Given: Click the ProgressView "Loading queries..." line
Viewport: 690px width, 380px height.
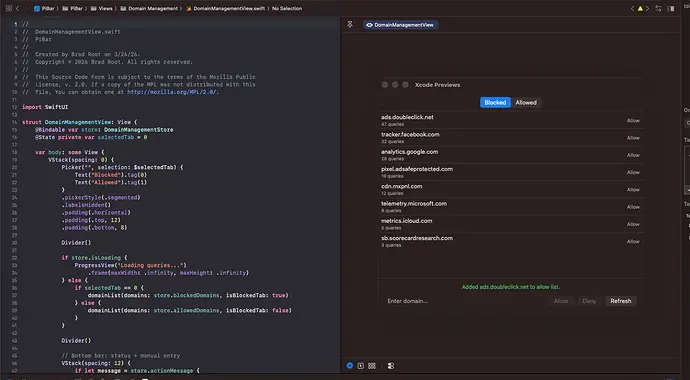Looking at the screenshot, I should point(131,265).
